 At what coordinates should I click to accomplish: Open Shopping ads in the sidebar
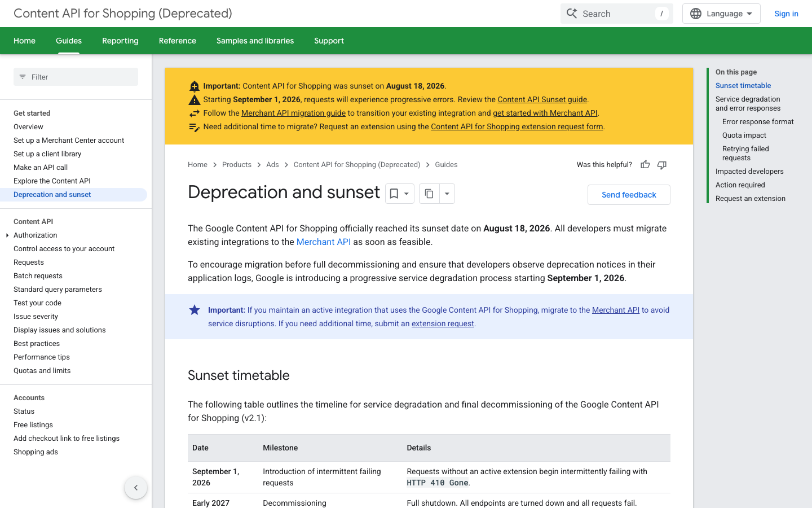36,452
